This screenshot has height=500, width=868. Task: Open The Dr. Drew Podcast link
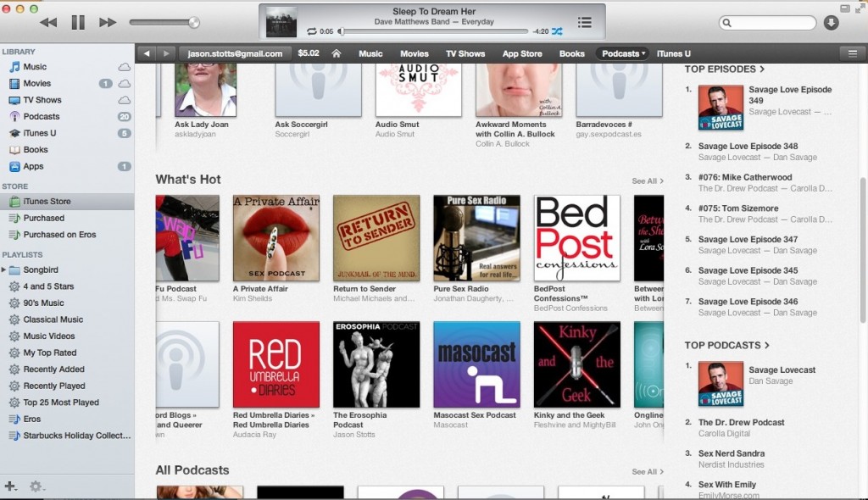pyautogui.click(x=741, y=423)
